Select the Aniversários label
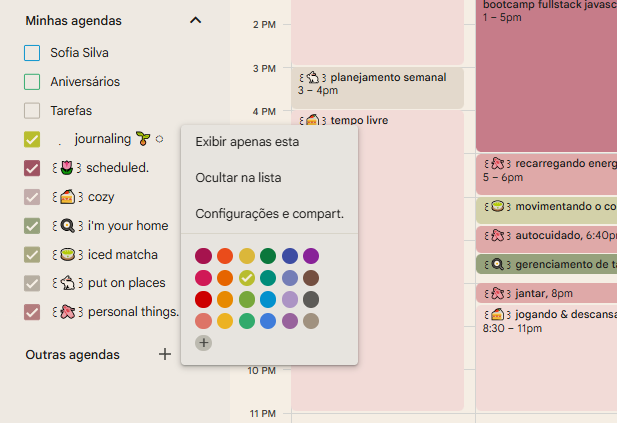Screen dimensions: 617x423 pos(85,82)
